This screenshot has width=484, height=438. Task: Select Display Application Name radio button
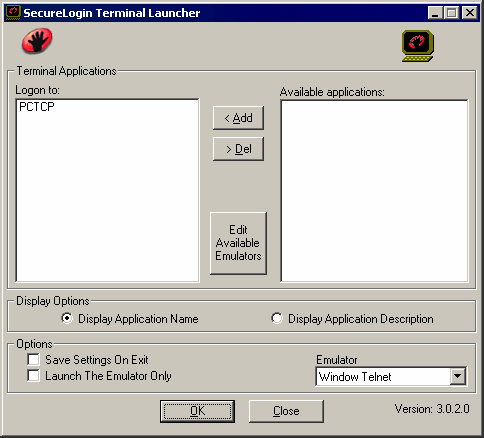(x=67, y=318)
